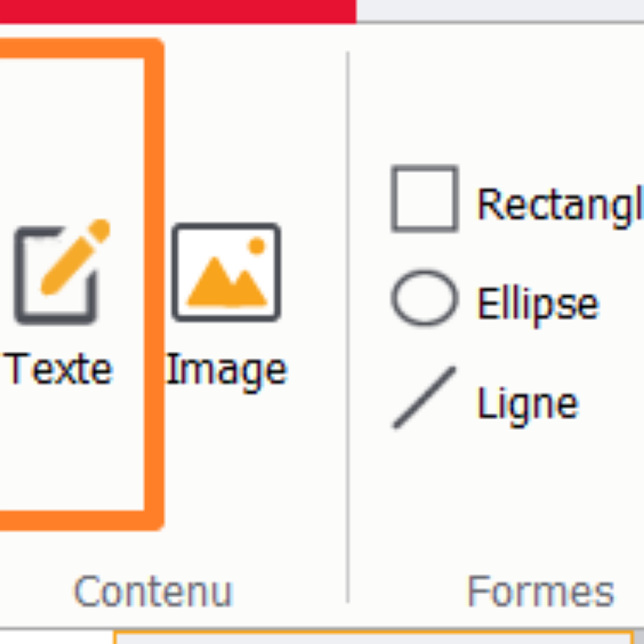Viewport: 644px width, 644px height.
Task: Select the diagonal Ligne icon
Action: click(x=424, y=398)
